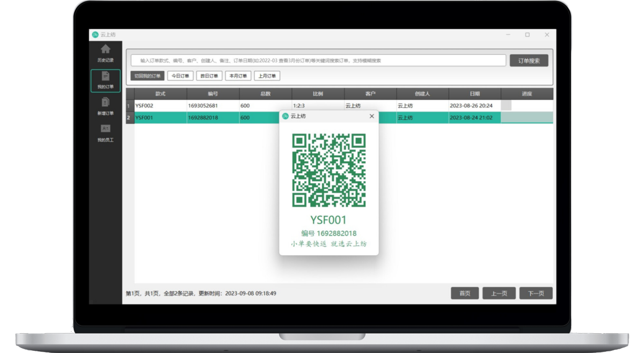Click the 云上纺 logo in QR dialog title
The image size is (644, 353).
[x=286, y=116]
